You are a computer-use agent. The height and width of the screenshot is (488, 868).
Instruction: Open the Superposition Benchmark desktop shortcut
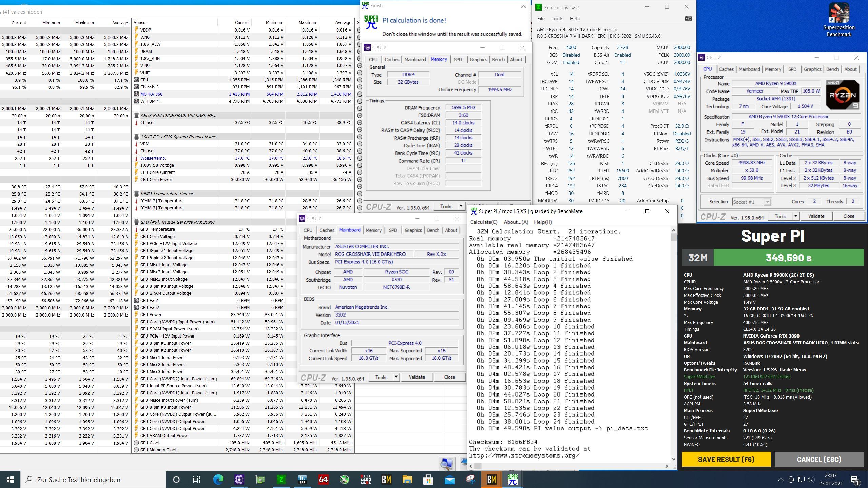839,20
